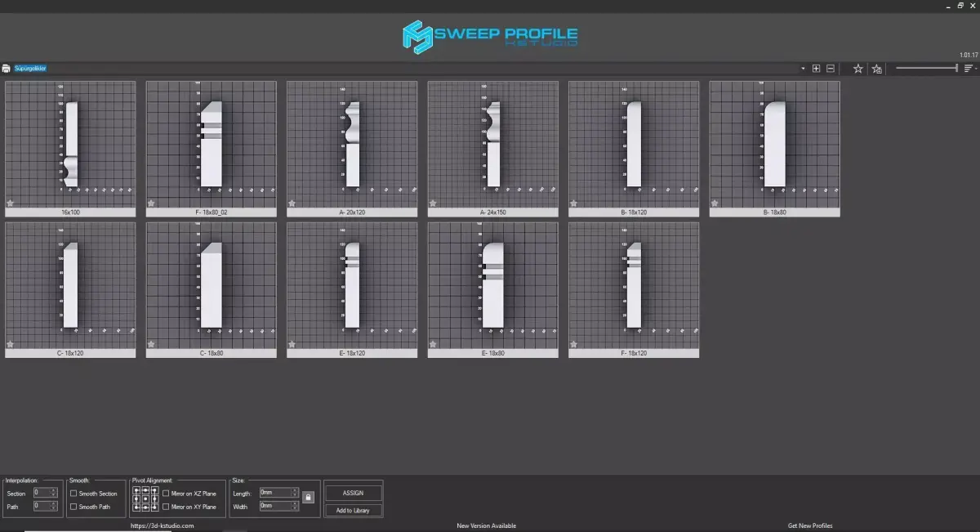
Task: Click the Section interpolation value field
Action: tap(42, 493)
